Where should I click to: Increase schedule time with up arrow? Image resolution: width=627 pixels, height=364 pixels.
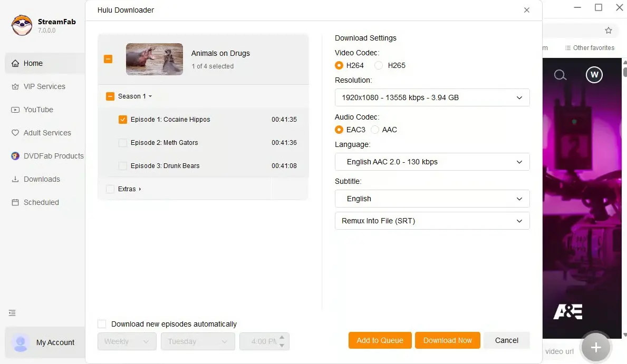(x=282, y=338)
